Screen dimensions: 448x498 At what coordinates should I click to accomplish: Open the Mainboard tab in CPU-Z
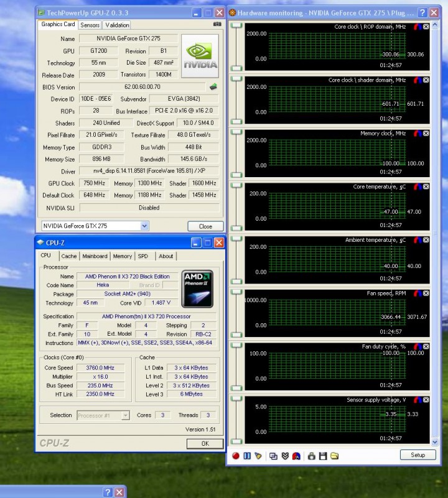pyautogui.click(x=95, y=256)
